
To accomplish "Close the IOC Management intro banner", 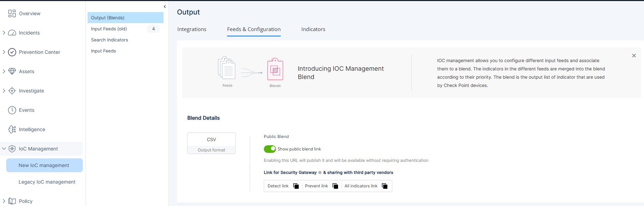I will (634, 56).
